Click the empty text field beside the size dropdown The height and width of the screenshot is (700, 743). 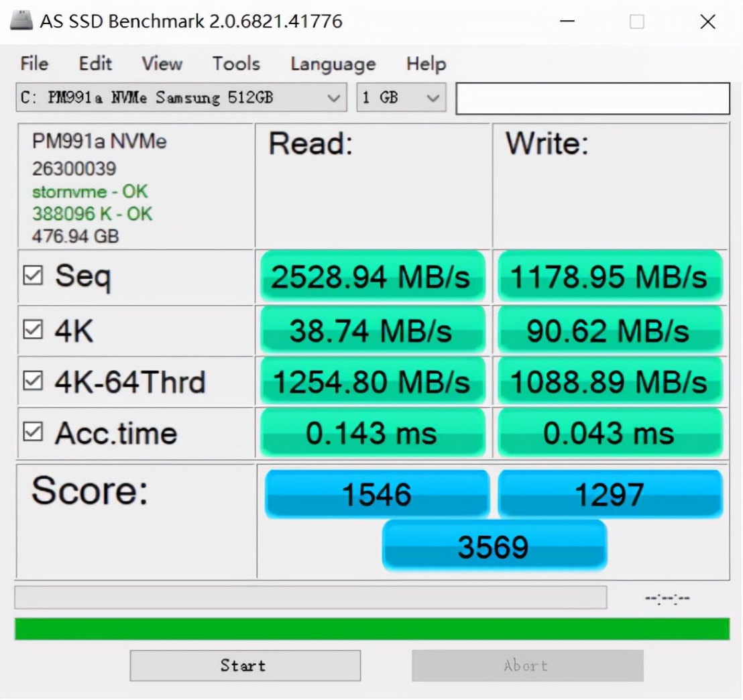(592, 99)
